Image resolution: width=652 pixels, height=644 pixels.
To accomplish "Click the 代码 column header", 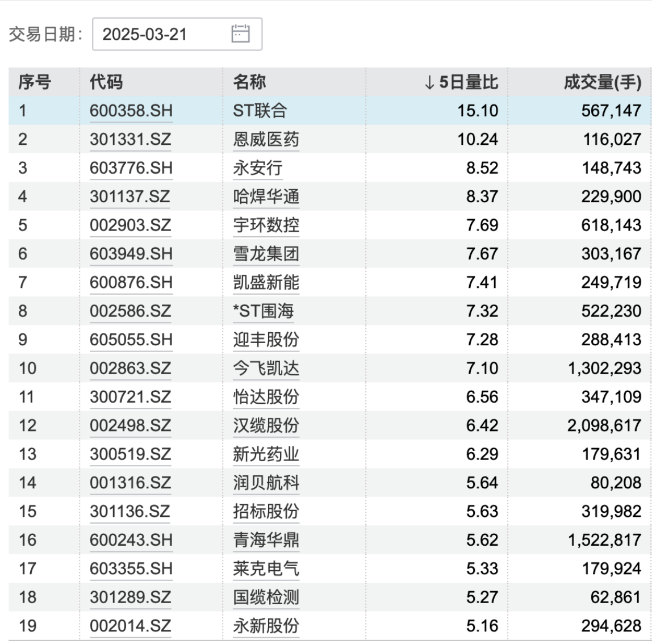I will (106, 82).
